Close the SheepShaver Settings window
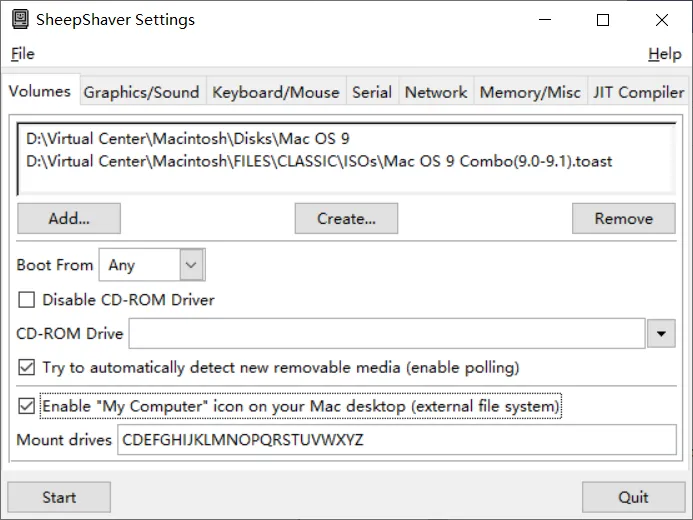 click(662, 20)
